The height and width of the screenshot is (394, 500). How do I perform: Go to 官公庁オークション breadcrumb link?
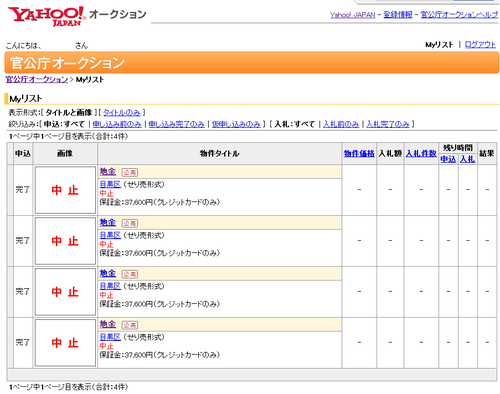(x=37, y=79)
